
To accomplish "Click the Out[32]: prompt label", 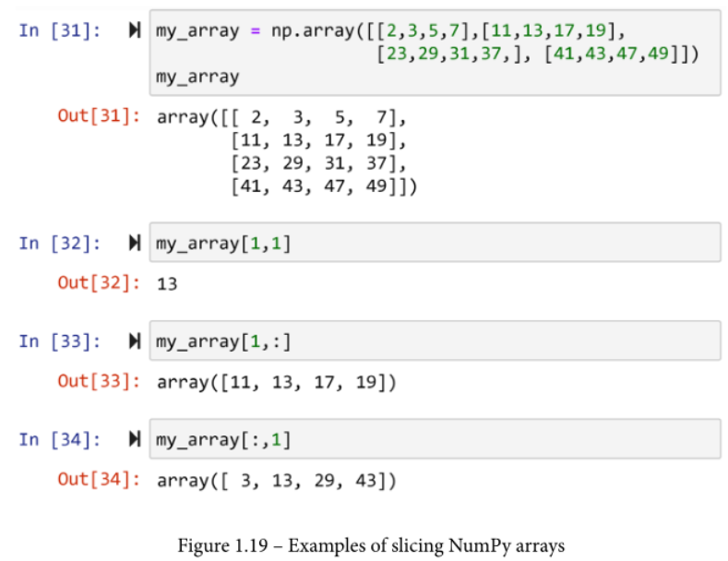I will pos(99,283).
